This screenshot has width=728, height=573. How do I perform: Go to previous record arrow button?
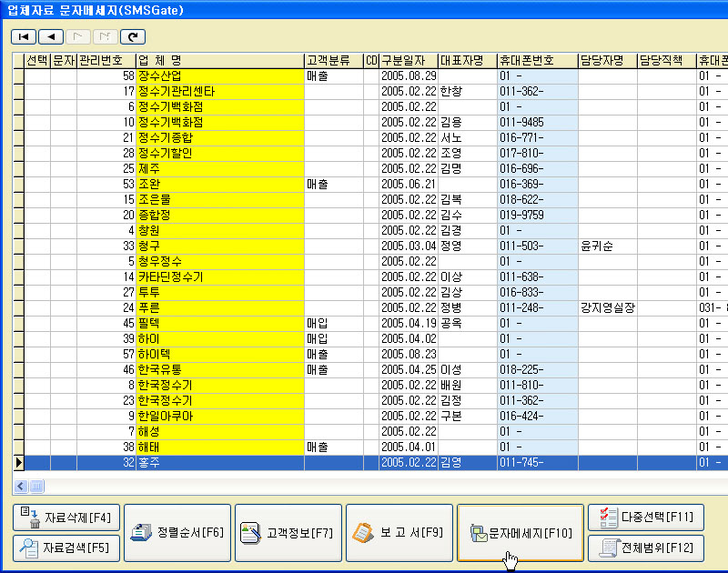(x=51, y=36)
